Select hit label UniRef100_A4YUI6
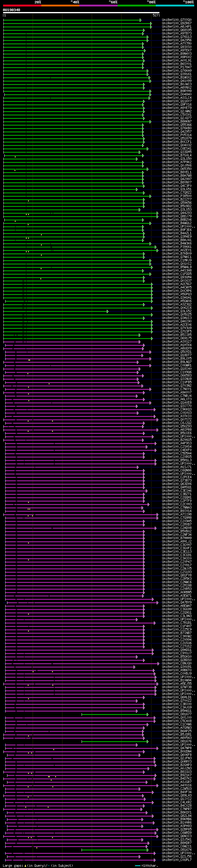The height and width of the screenshot is (868, 197). coord(177,785)
